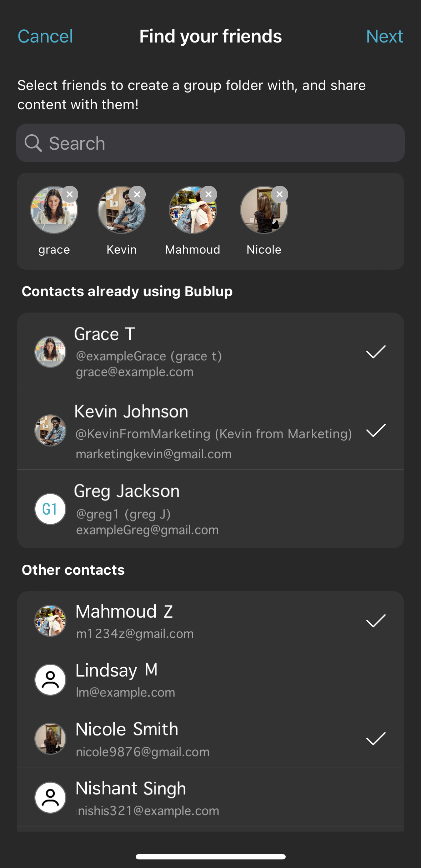Remove Nicole using the X badge

pos(280,194)
